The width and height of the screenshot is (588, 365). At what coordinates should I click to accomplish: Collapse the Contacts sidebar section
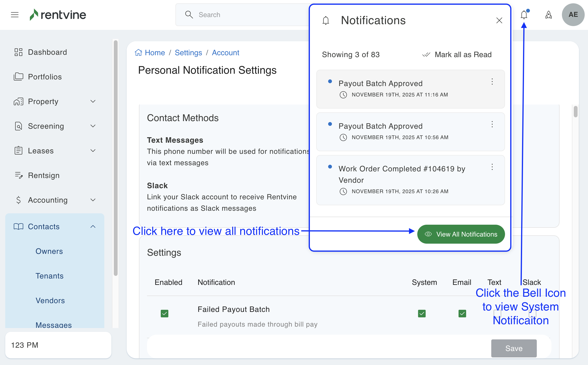click(x=93, y=226)
